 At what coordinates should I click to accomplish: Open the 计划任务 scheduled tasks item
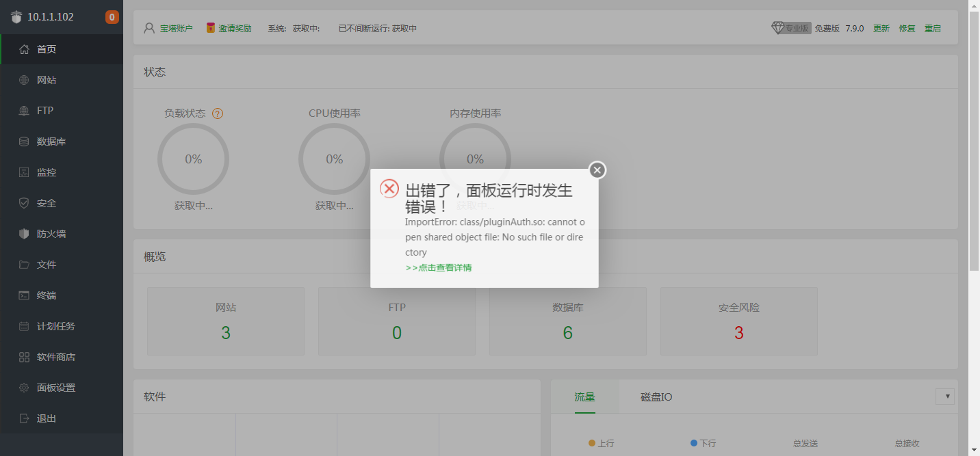tap(62, 326)
